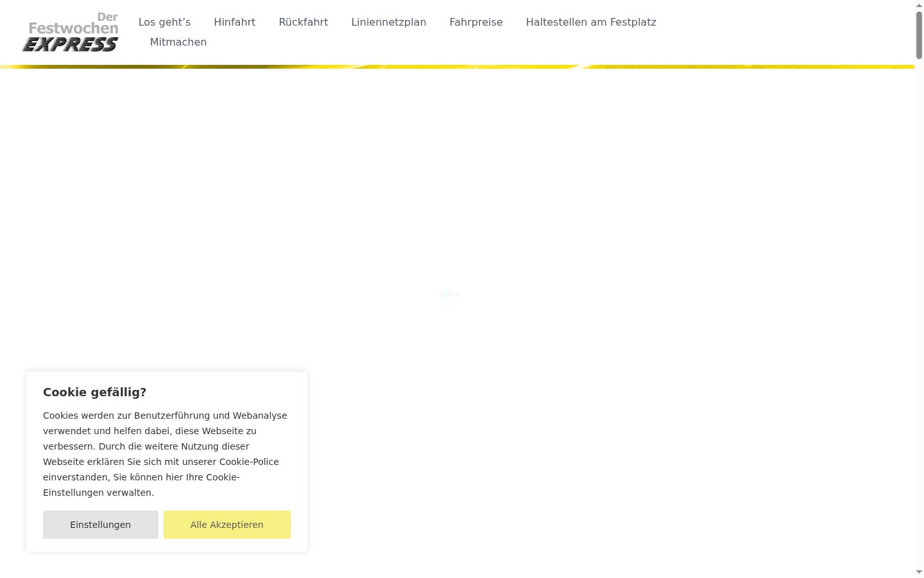Go to the Hinfahrt page
This screenshot has height=578, width=924.
[x=234, y=22]
